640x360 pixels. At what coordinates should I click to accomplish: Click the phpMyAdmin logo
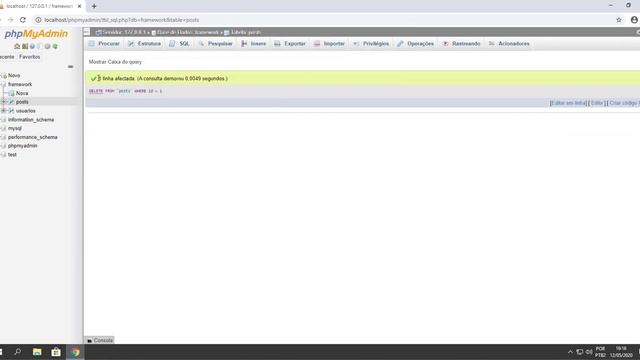tap(36, 34)
